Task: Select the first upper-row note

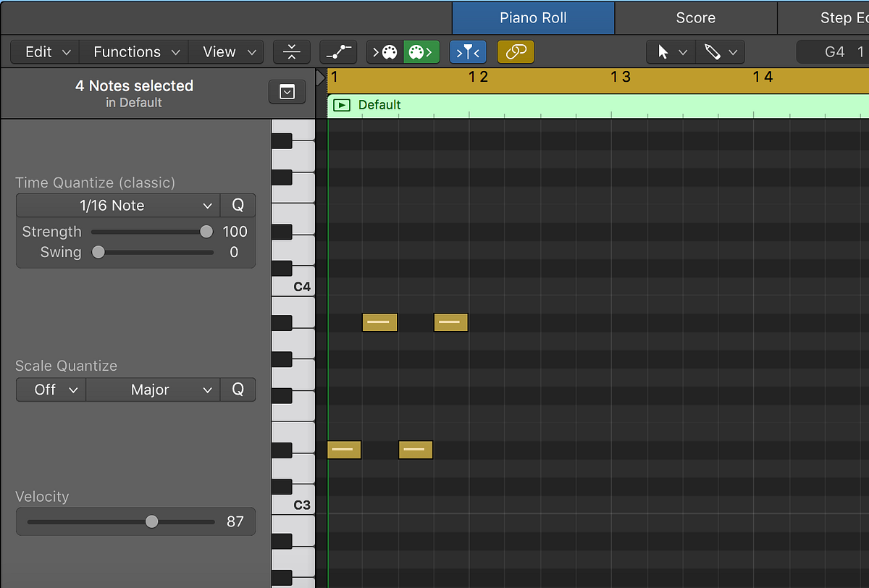Action: [x=379, y=322]
